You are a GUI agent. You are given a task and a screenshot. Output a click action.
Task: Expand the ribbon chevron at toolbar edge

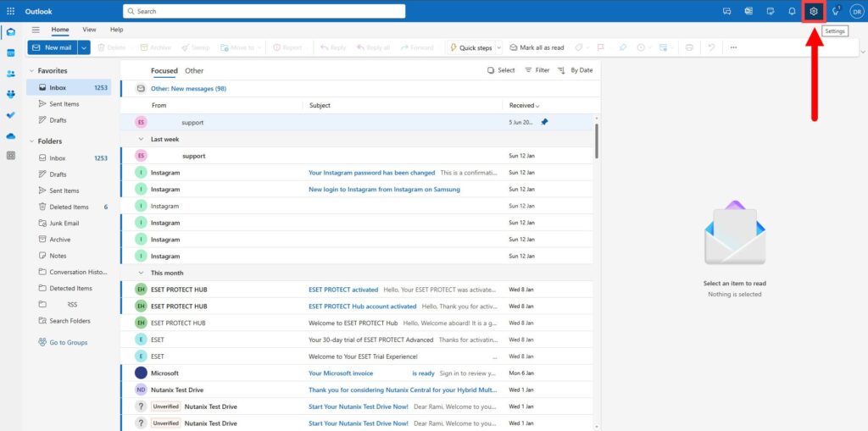[862, 52]
